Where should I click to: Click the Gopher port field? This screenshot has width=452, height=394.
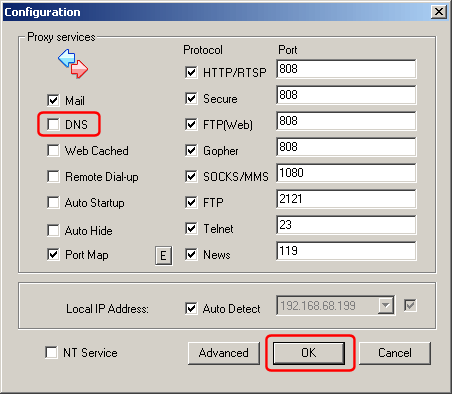point(346,147)
